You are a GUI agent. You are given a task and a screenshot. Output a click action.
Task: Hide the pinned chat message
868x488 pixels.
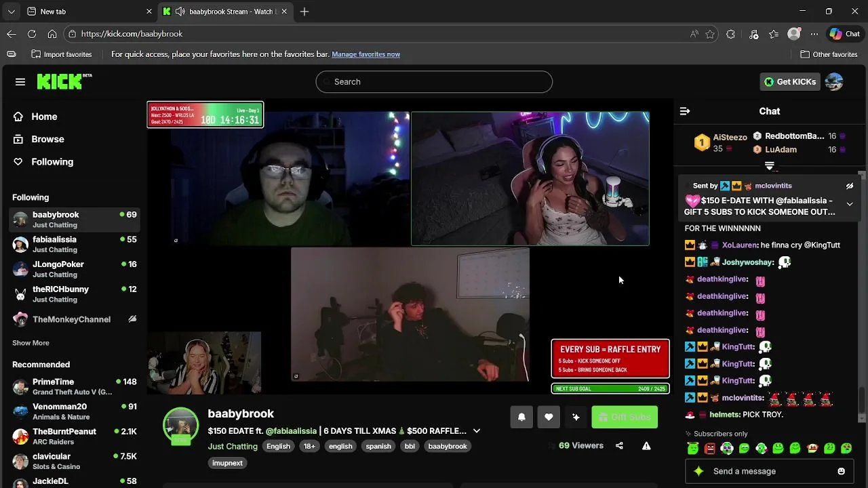point(849,186)
